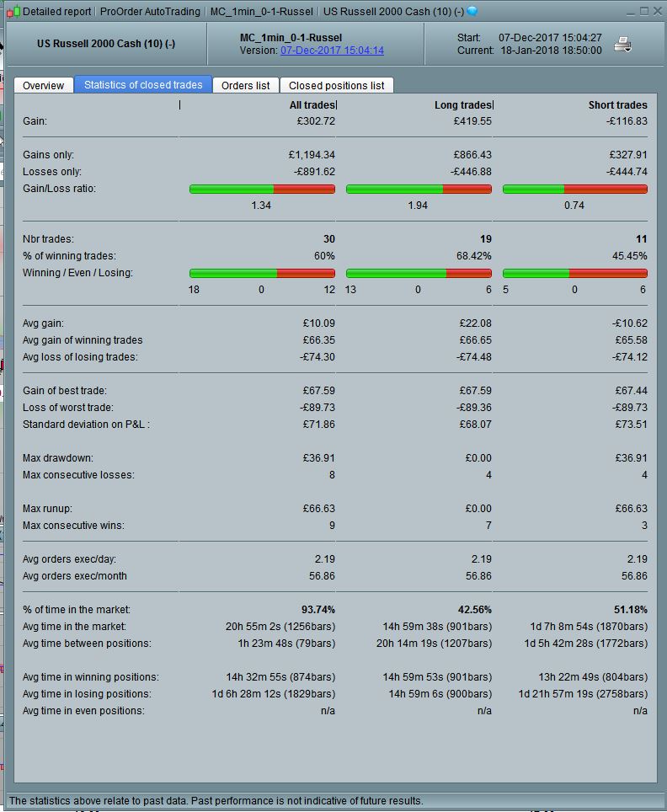Click the Long trades Gain/Loss ratio bar
This screenshot has width=667, height=812.
(x=419, y=189)
